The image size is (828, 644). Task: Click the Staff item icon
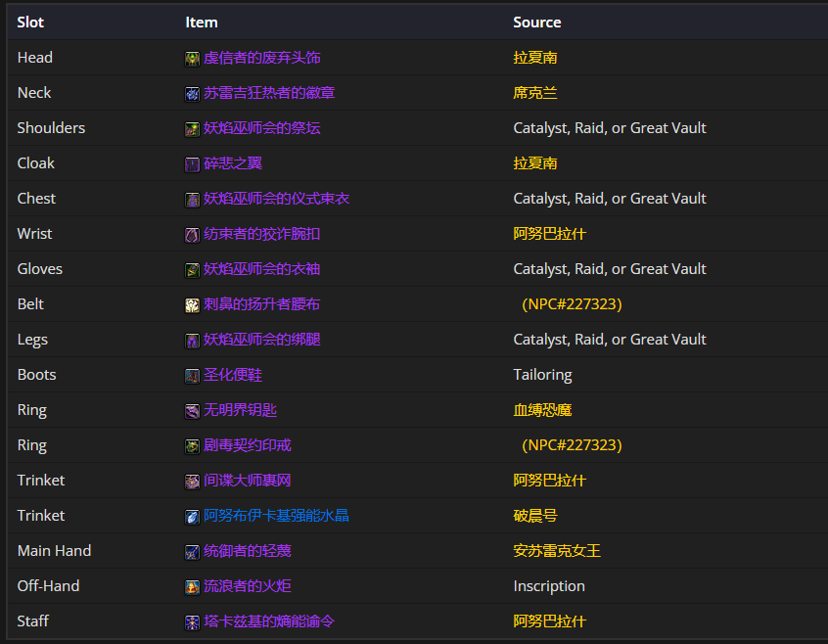[x=193, y=622]
